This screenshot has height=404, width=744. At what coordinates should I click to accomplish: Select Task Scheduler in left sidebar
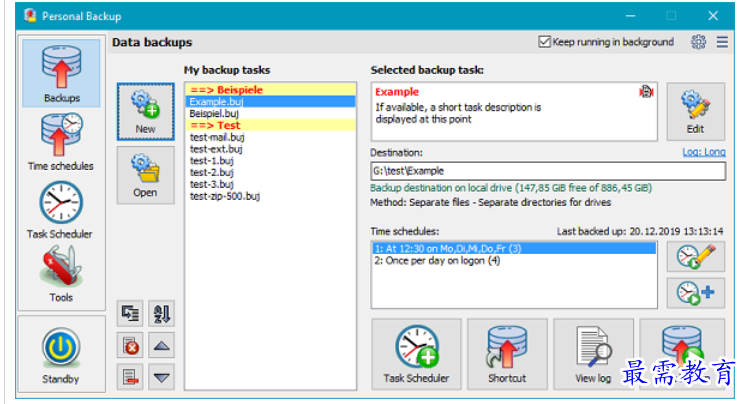point(61,209)
